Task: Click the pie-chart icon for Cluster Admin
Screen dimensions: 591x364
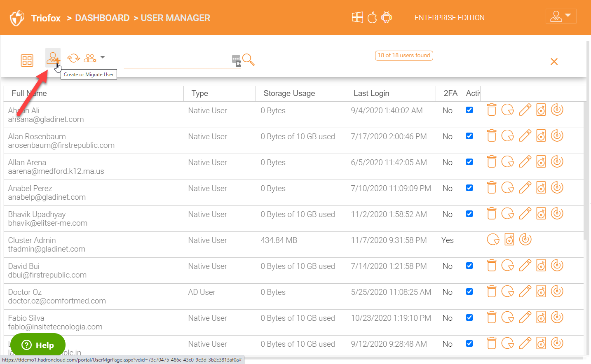Action: tap(493, 240)
